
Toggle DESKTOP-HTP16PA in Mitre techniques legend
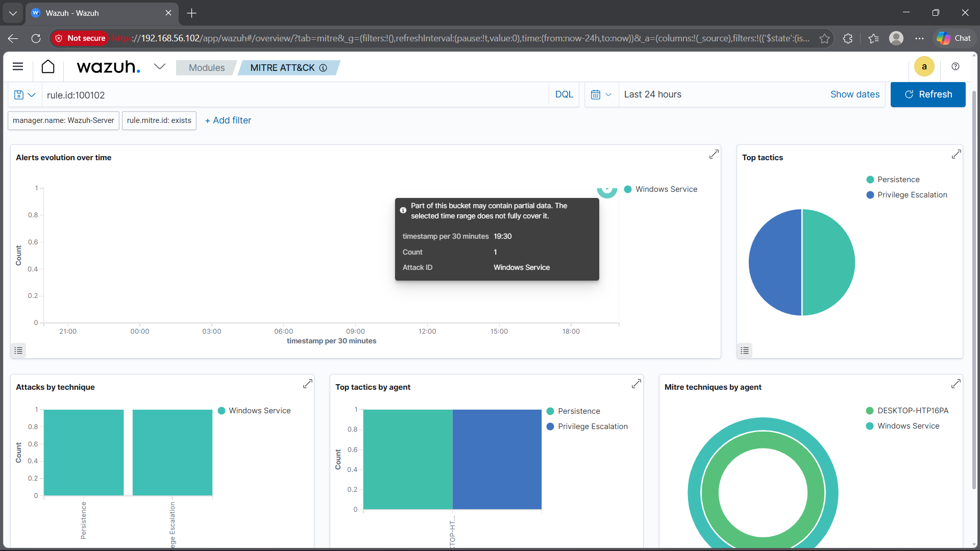point(908,411)
